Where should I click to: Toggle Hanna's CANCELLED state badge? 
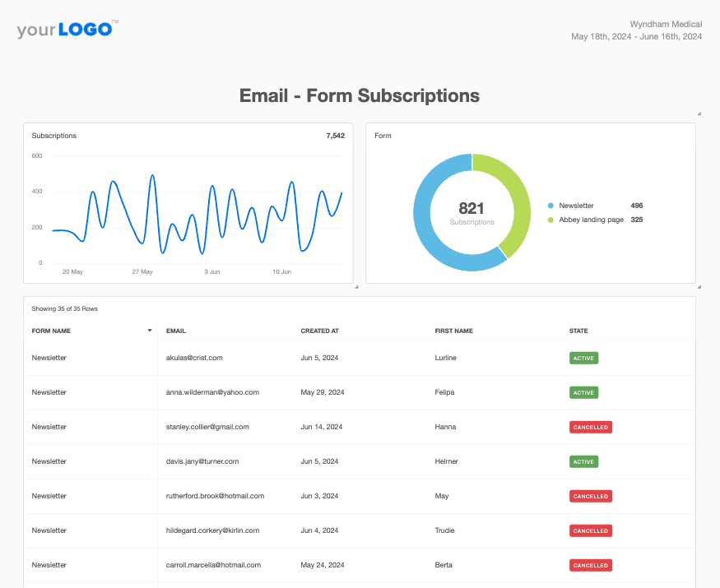[590, 427]
